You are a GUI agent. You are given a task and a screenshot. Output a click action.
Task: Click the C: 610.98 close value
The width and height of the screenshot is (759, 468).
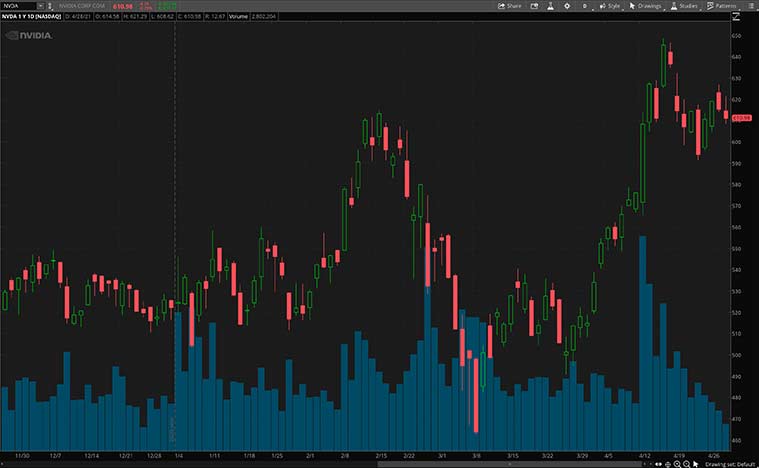(189, 16)
